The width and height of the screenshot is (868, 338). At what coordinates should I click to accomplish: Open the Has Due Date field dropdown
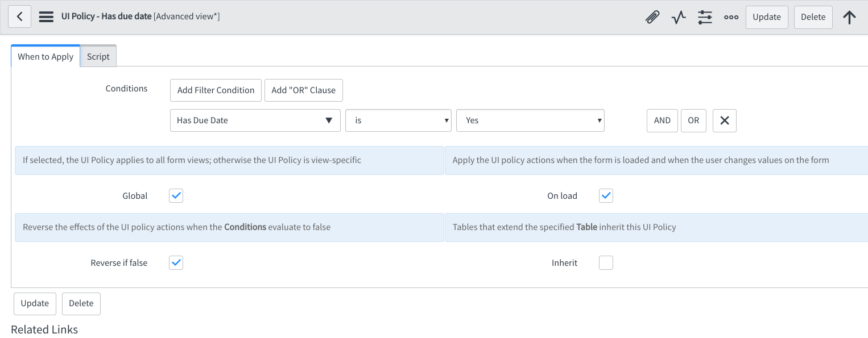tap(255, 120)
